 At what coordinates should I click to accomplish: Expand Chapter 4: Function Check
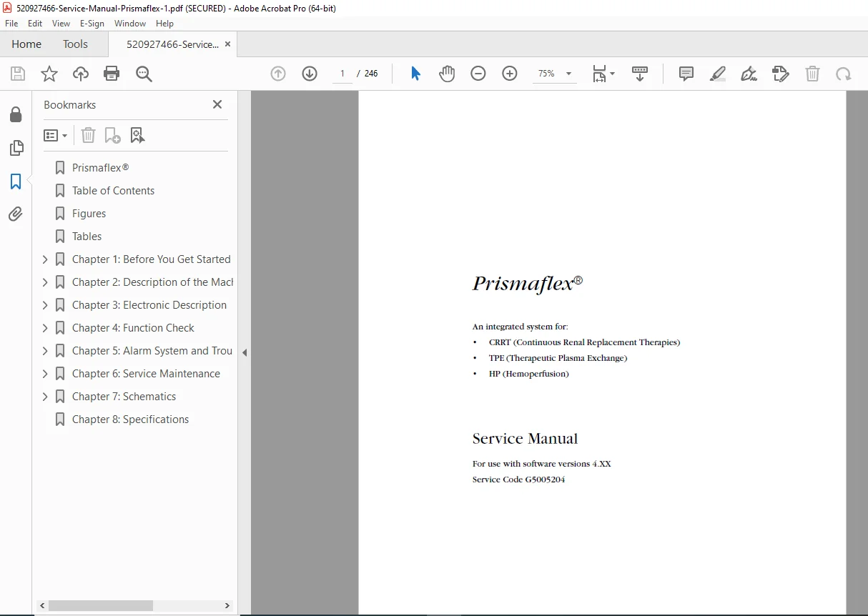(x=45, y=328)
